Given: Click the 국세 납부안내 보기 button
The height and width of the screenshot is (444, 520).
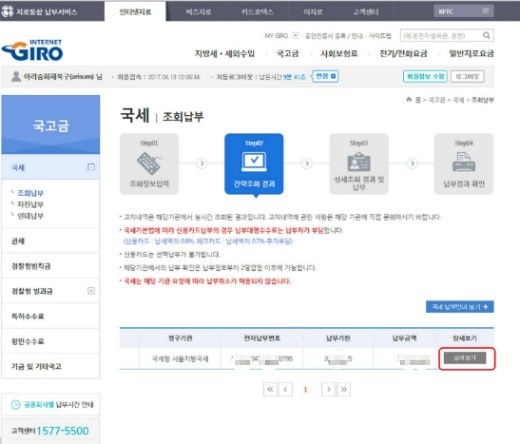Looking at the screenshot, I should tap(460, 307).
